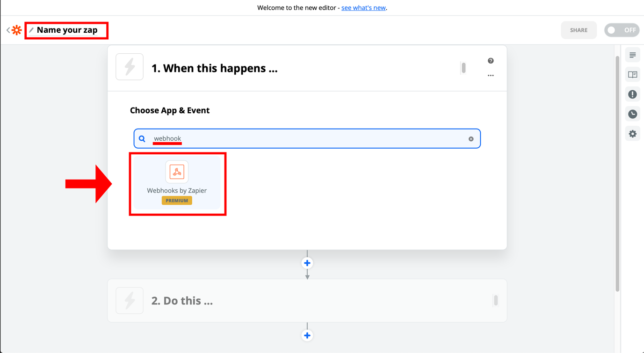This screenshot has width=644, height=353.
Task: Click the Webhooks by Zapier logo icon
Action: pos(177,172)
